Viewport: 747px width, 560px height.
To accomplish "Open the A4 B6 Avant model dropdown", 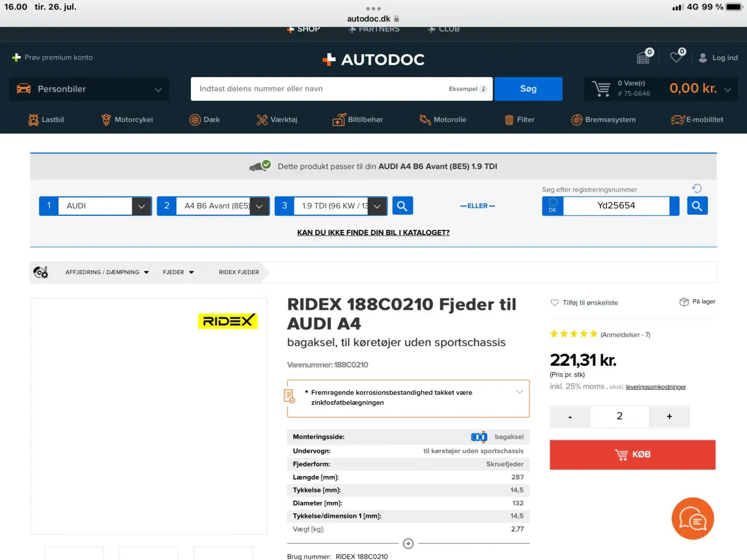I will coord(213,206).
